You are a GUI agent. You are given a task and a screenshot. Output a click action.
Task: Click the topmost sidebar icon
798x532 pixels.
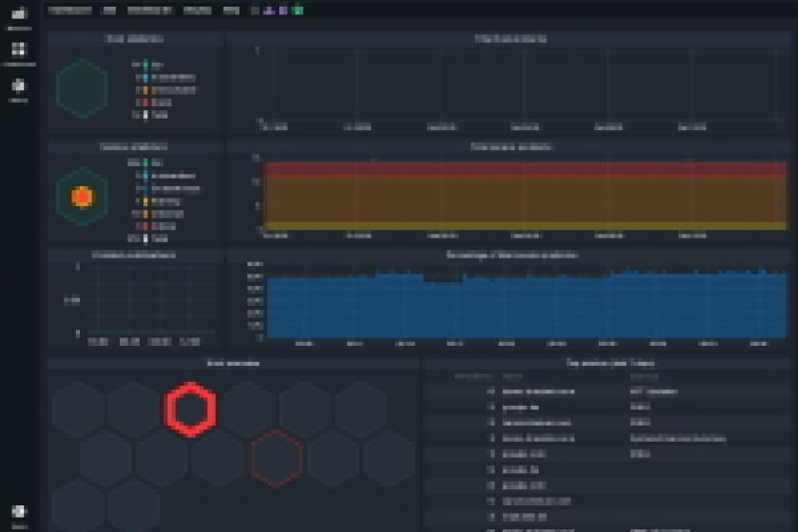[19, 14]
